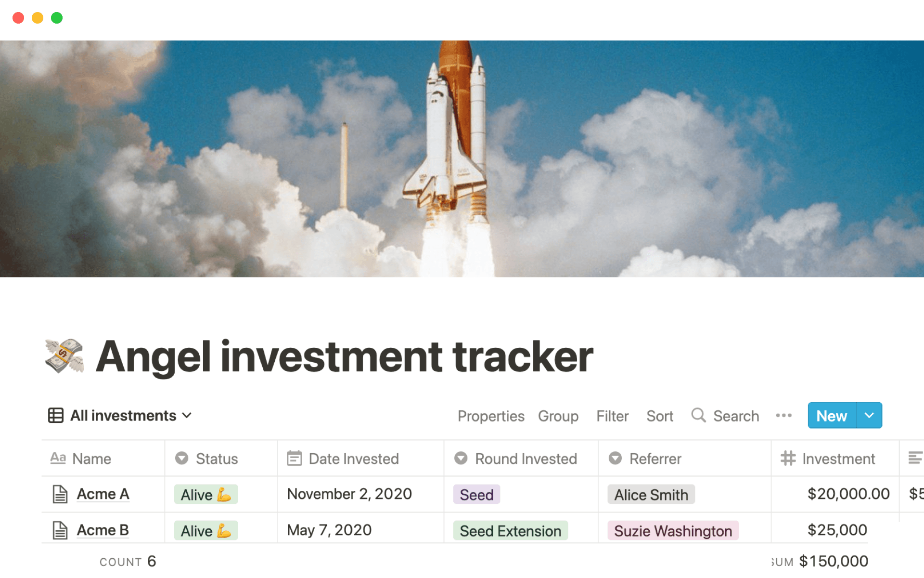The image size is (924, 578).
Task: Open the page icon next to Acme A
Action: point(60,494)
